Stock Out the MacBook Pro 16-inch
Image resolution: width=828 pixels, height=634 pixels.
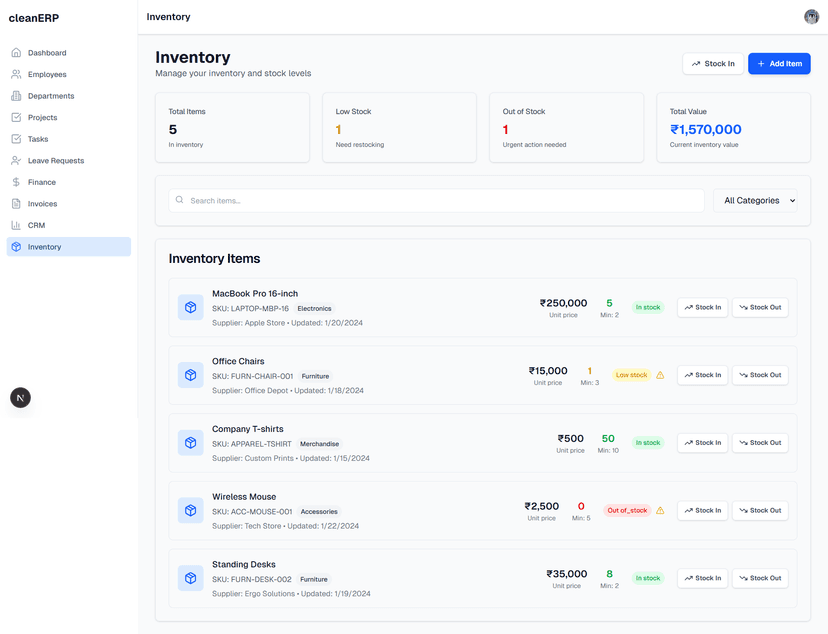point(760,307)
